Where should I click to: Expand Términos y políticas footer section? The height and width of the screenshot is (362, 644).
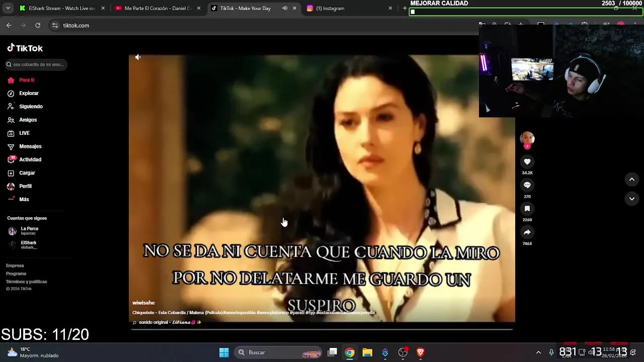[27, 282]
